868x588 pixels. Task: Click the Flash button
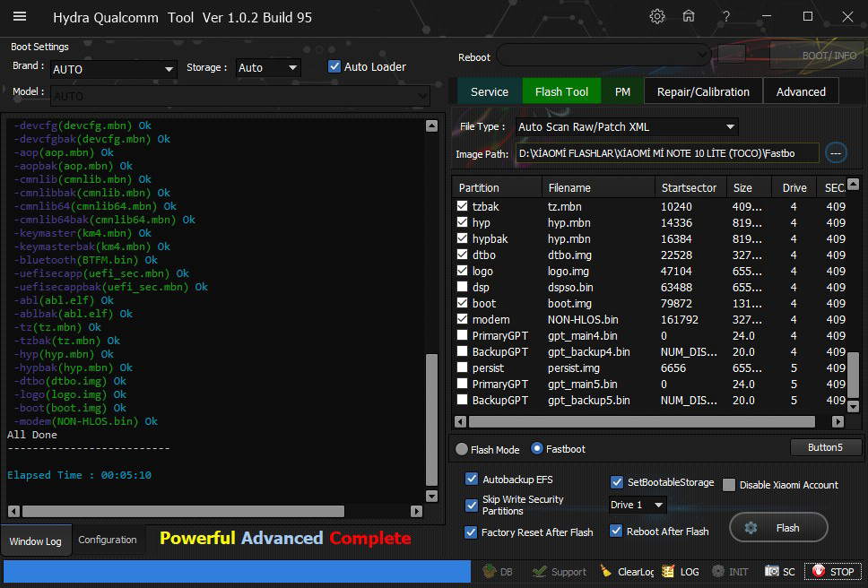pos(777,528)
